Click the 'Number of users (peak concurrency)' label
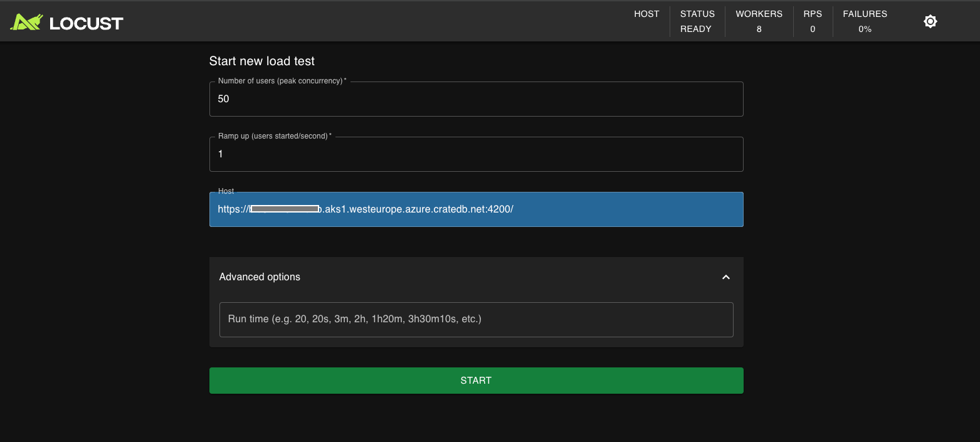 pyautogui.click(x=282, y=82)
